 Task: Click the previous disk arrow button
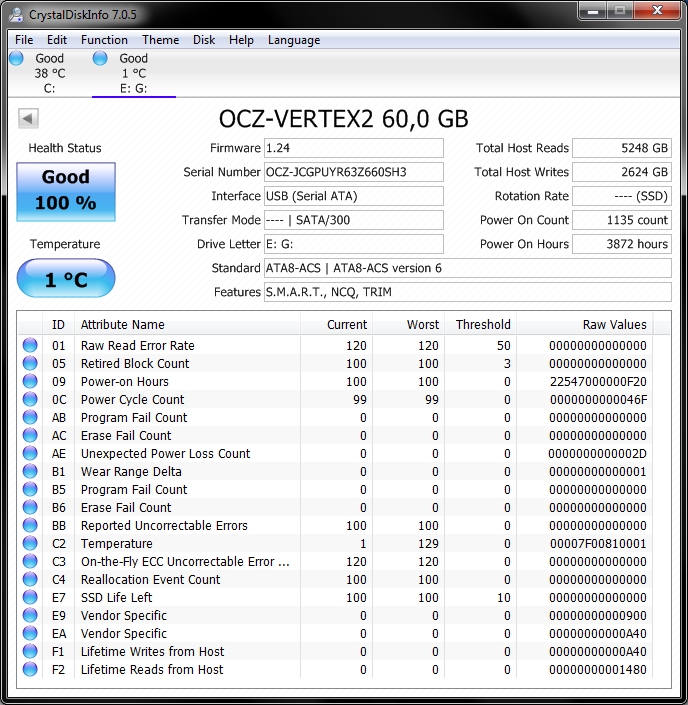point(28,119)
